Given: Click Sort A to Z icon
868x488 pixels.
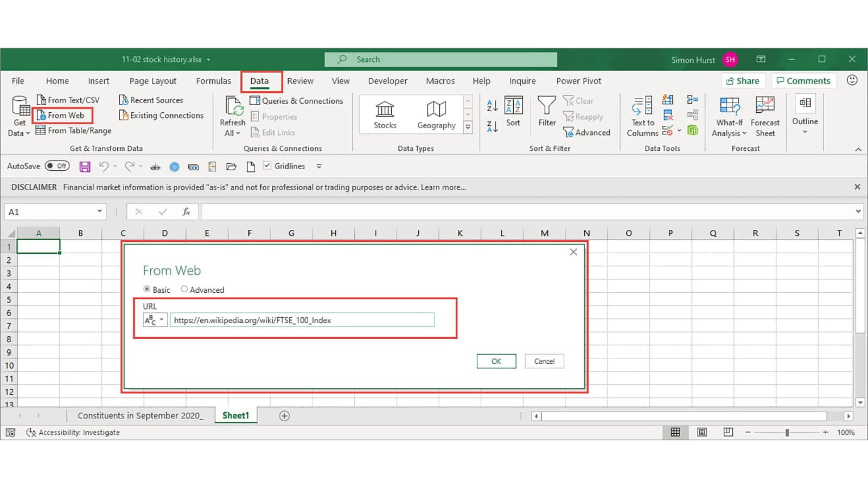Looking at the screenshot, I should pos(492,106).
